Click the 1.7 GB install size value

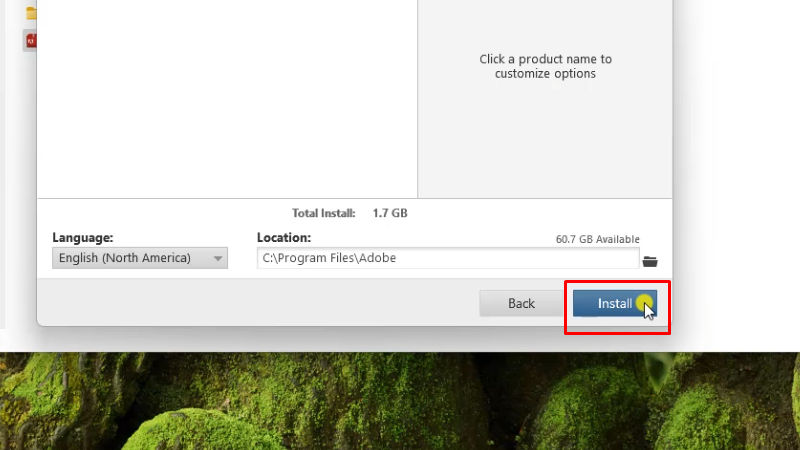[x=390, y=213]
